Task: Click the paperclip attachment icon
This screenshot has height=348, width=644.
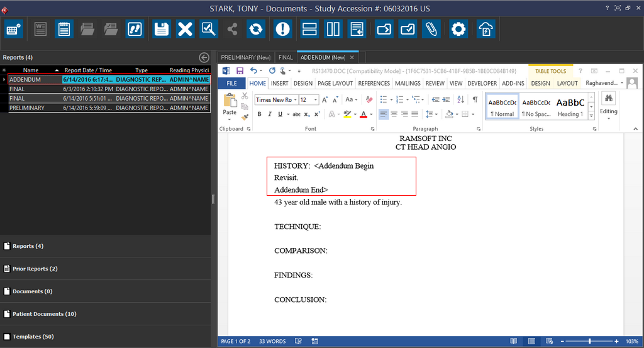Action: pyautogui.click(x=431, y=29)
